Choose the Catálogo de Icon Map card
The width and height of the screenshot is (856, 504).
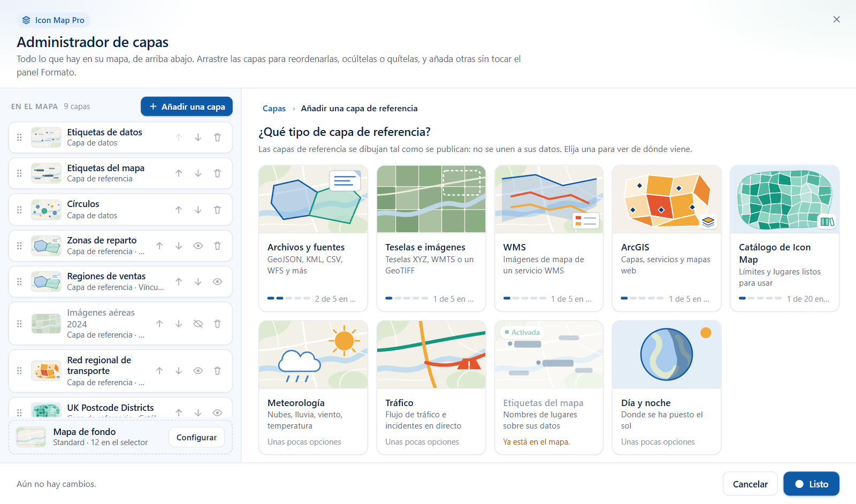[x=784, y=238]
